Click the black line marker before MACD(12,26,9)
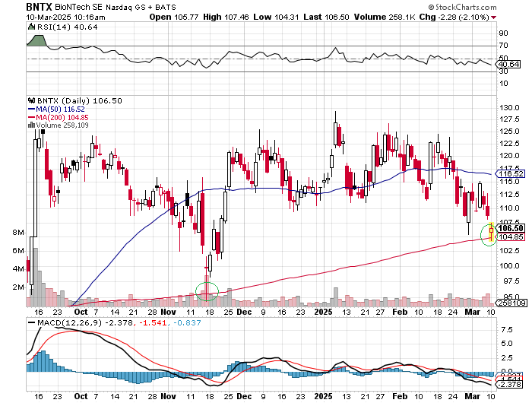The image size is (532, 403). [x=32, y=323]
